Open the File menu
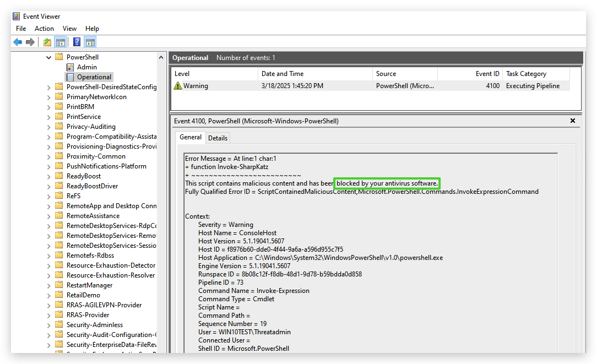This screenshot has width=597, height=364. tap(21, 29)
